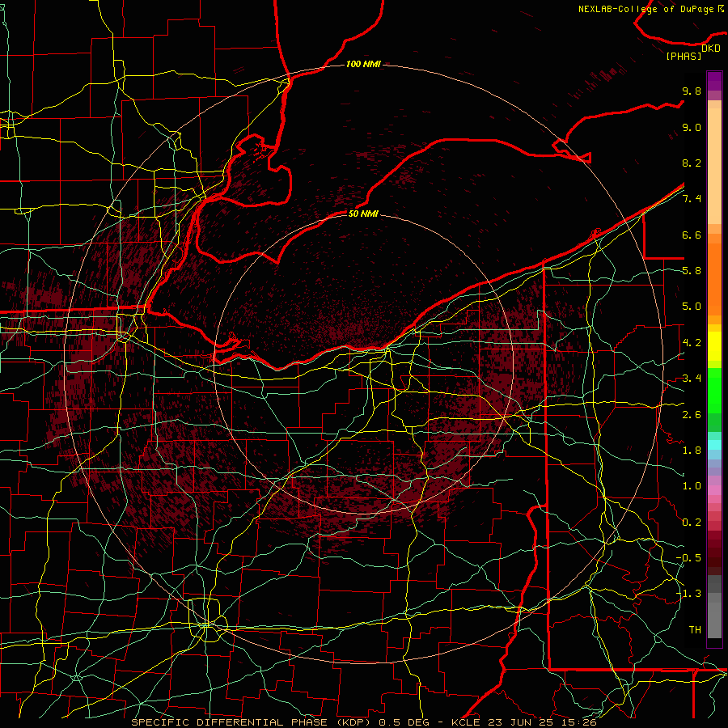Click the -1.3 scale value
Viewport: 728px width, 728px height.
688,594
